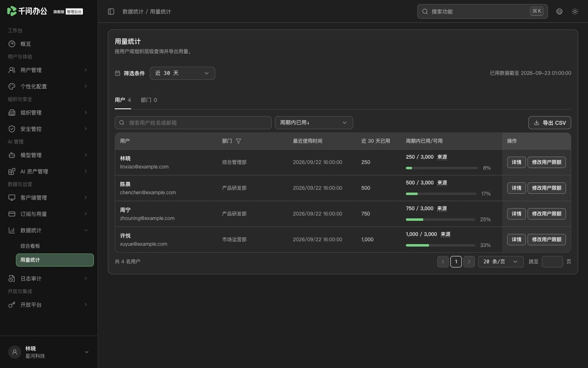Click the department filter funnel icon
This screenshot has width=588, height=368.
tap(238, 141)
